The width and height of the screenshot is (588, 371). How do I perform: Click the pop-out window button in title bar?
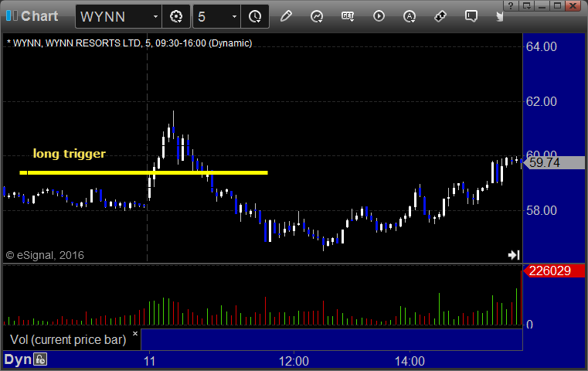click(526, 5)
